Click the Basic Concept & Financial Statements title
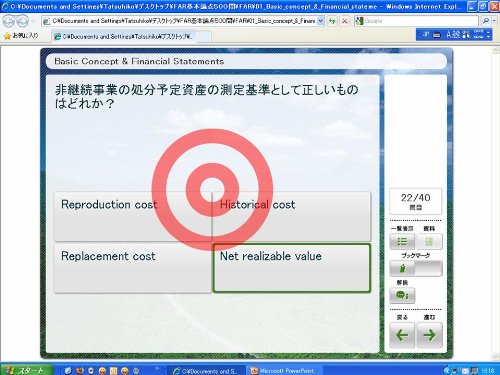This screenshot has width=500, height=375. [139, 61]
